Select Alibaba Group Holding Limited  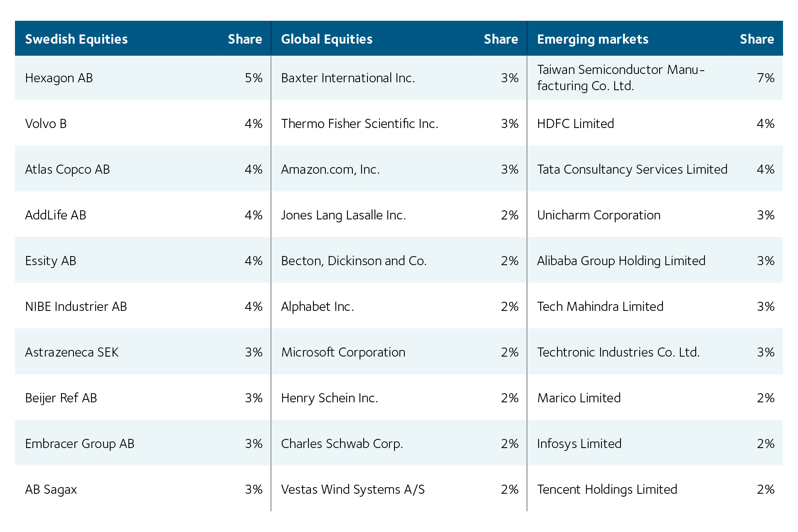click(x=621, y=261)
